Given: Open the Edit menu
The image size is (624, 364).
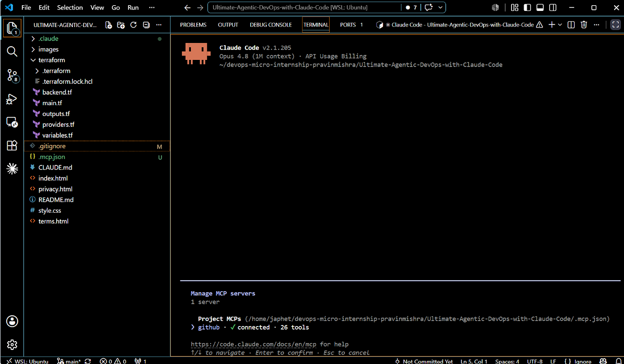Looking at the screenshot, I should (x=44, y=8).
